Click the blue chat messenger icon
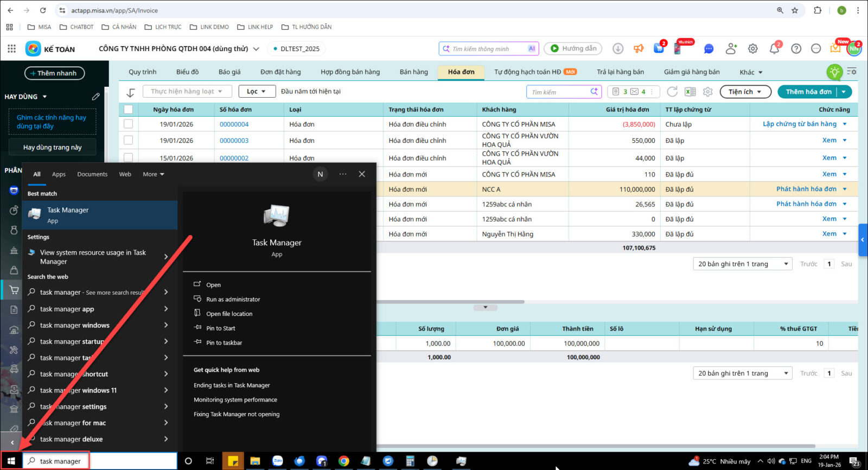This screenshot has height=470, width=868. coord(709,49)
